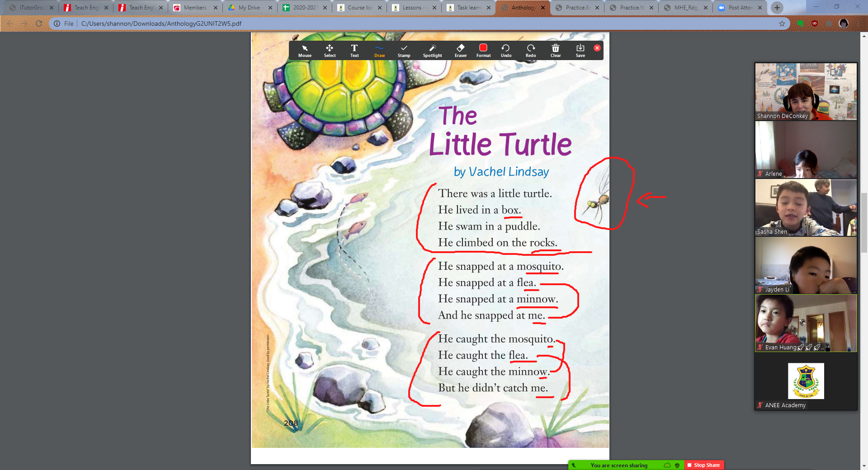Screen dimensions: 868x470
Task: Activate the Text annotation tool
Action: click(x=354, y=51)
